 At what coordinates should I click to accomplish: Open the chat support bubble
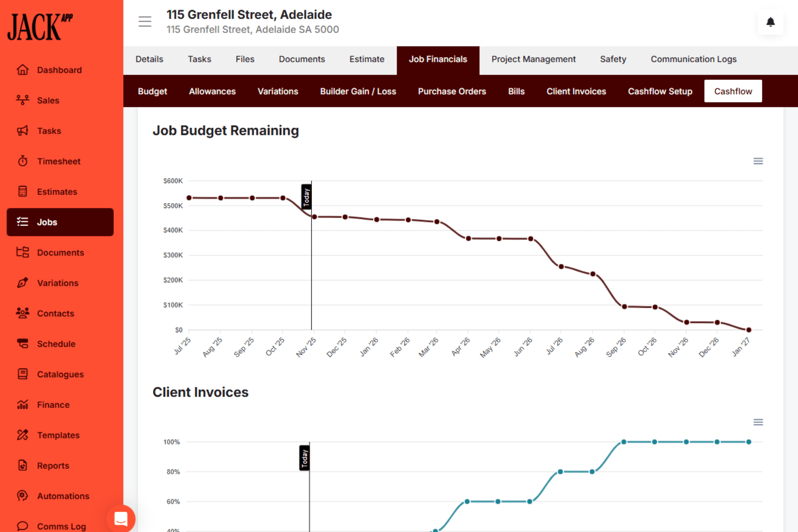point(121,519)
